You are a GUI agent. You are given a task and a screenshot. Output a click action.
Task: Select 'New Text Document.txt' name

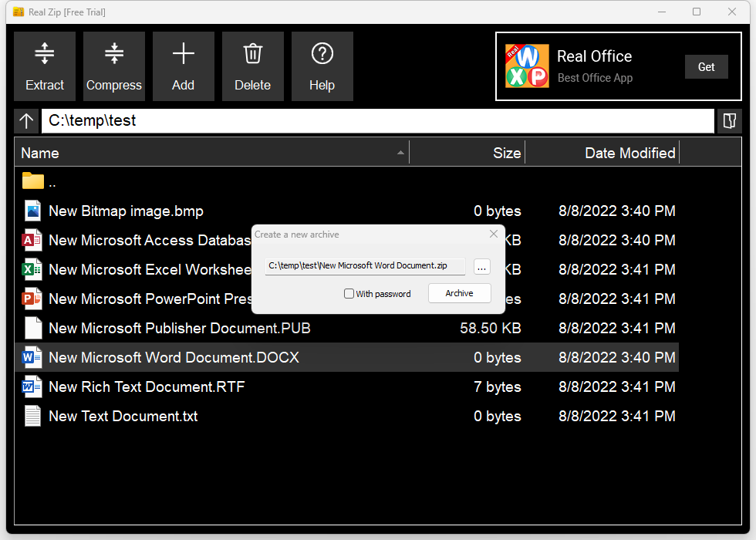click(123, 416)
